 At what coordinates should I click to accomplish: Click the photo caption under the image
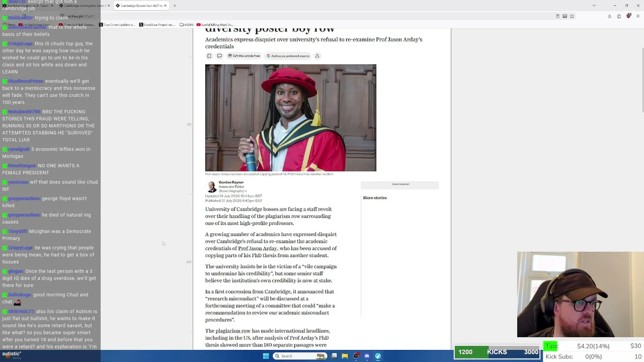point(269,174)
